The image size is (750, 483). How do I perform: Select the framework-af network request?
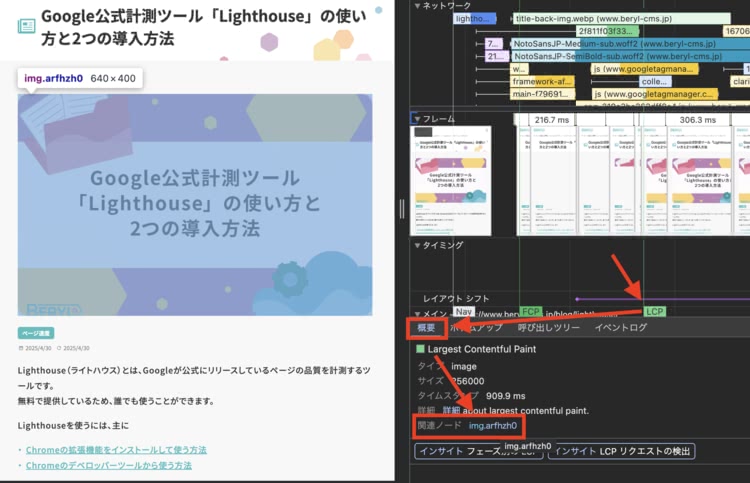coord(542,81)
